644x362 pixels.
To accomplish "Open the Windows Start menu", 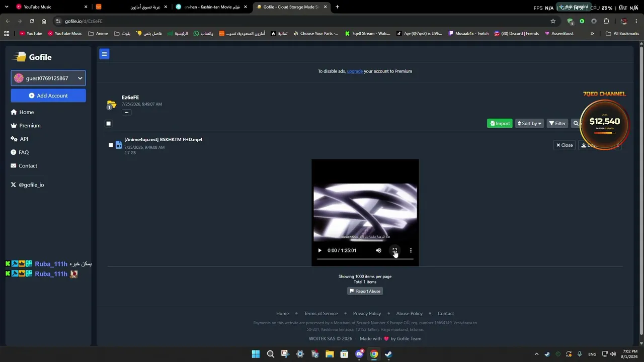I will point(256,354).
